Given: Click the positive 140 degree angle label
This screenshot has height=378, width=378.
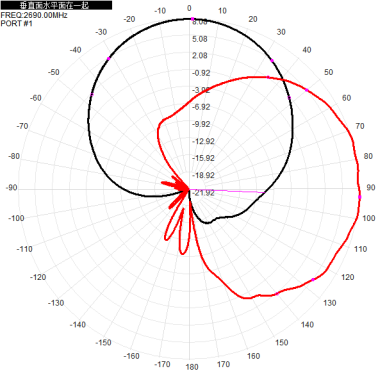Looking at the screenshot, I should pos(307,324).
